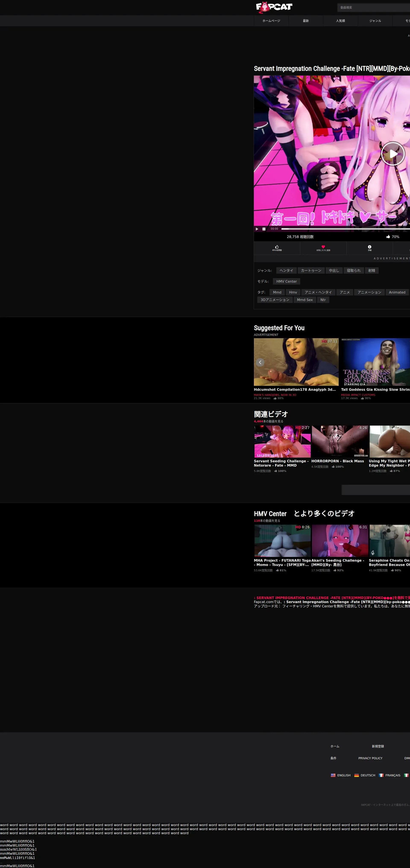410x868 pixels.
Task: Open the HMV Center video thumbnail lasting 6:31
Action: coord(340,541)
